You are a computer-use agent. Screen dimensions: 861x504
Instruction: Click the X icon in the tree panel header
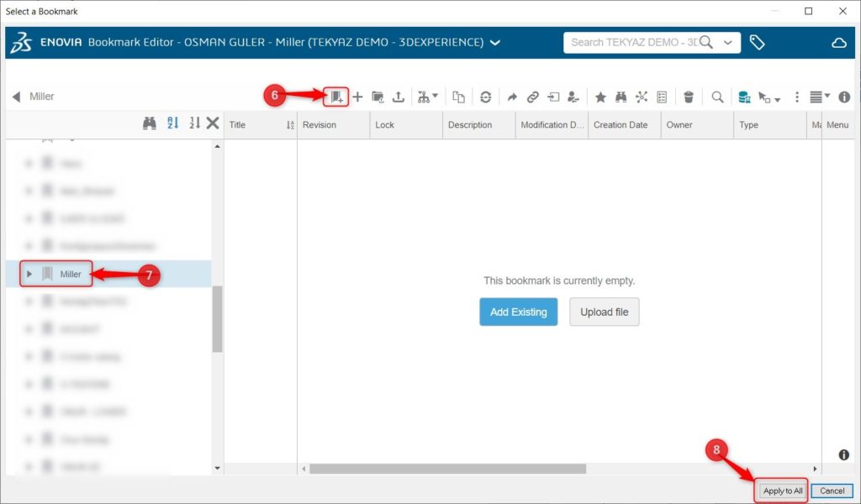(x=213, y=123)
